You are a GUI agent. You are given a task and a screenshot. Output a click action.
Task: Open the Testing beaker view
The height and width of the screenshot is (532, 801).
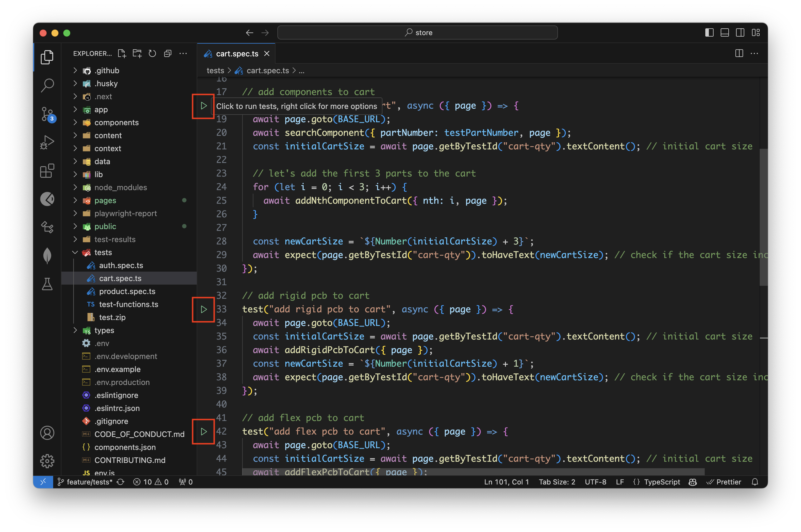[x=47, y=284]
